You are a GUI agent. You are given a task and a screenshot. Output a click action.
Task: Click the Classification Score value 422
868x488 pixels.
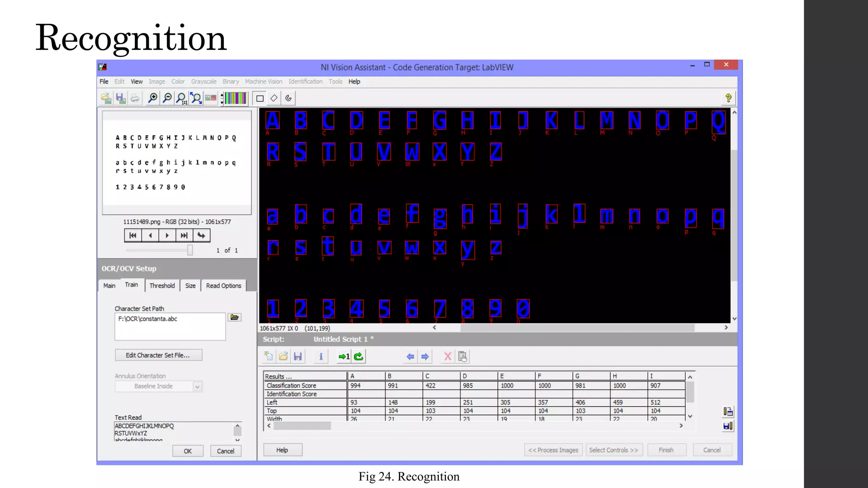point(441,385)
